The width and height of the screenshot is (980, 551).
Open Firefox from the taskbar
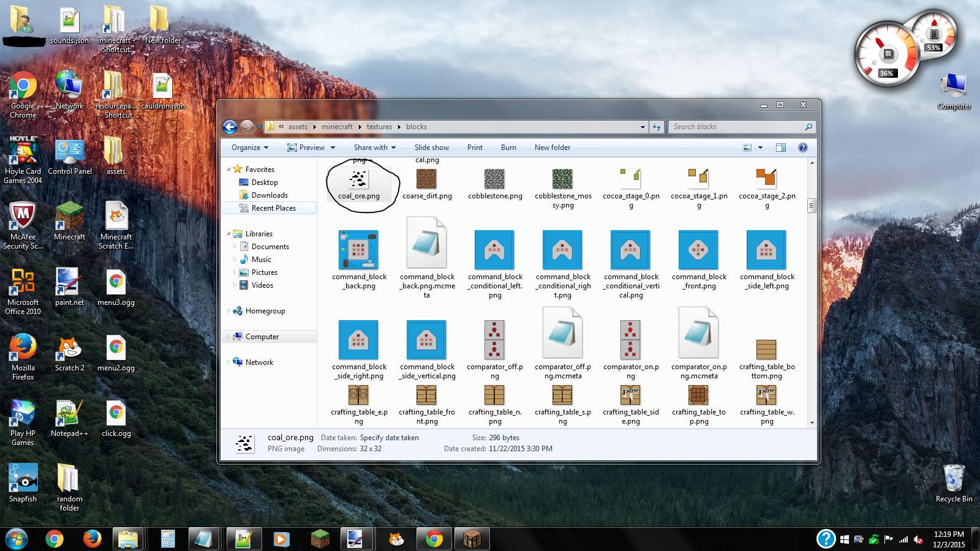pos(92,539)
